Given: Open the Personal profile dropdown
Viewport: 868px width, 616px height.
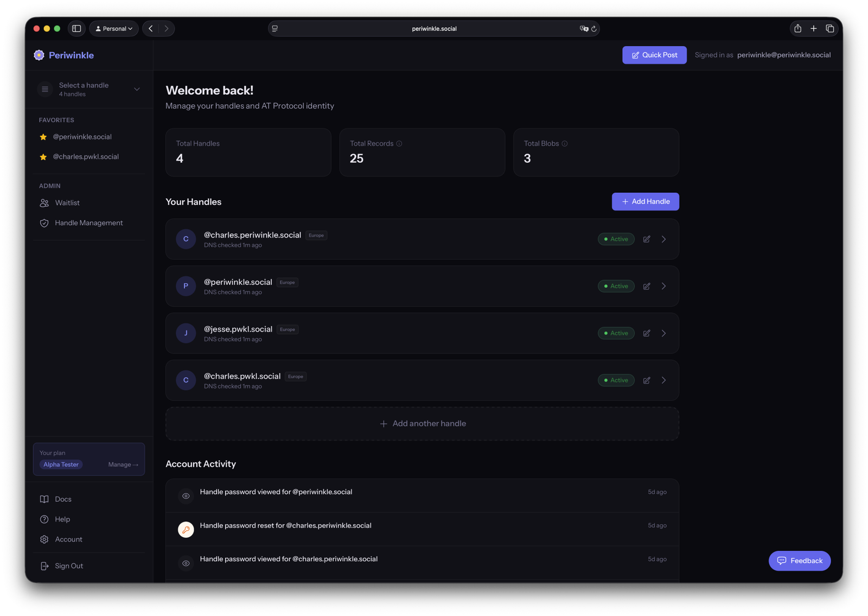Looking at the screenshot, I should (114, 29).
